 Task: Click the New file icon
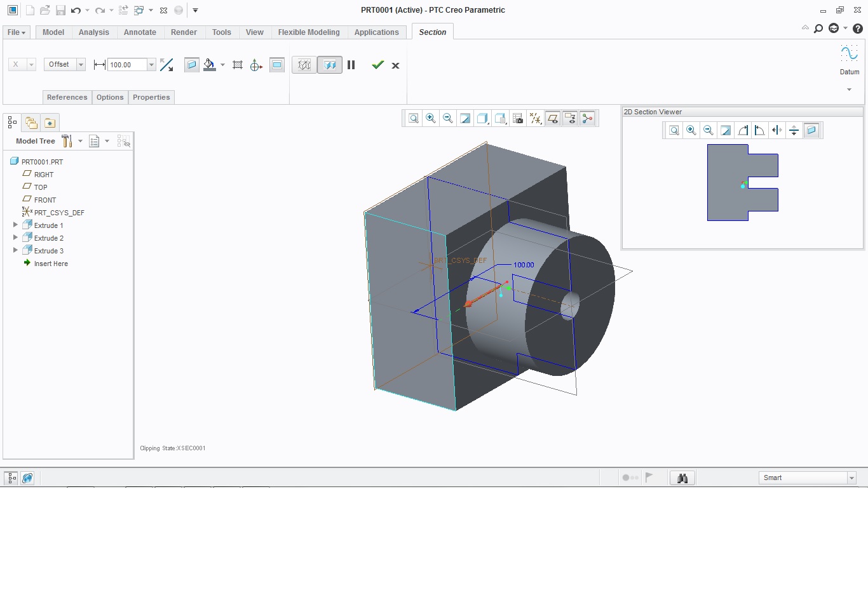click(30, 10)
